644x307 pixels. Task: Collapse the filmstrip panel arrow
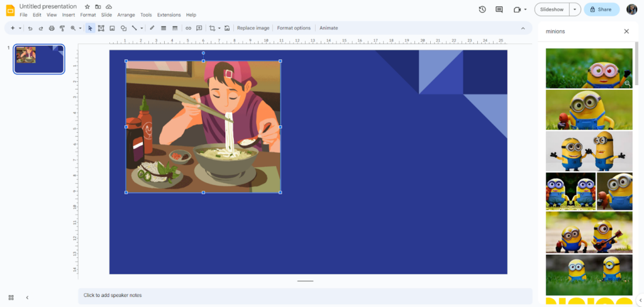click(x=27, y=297)
